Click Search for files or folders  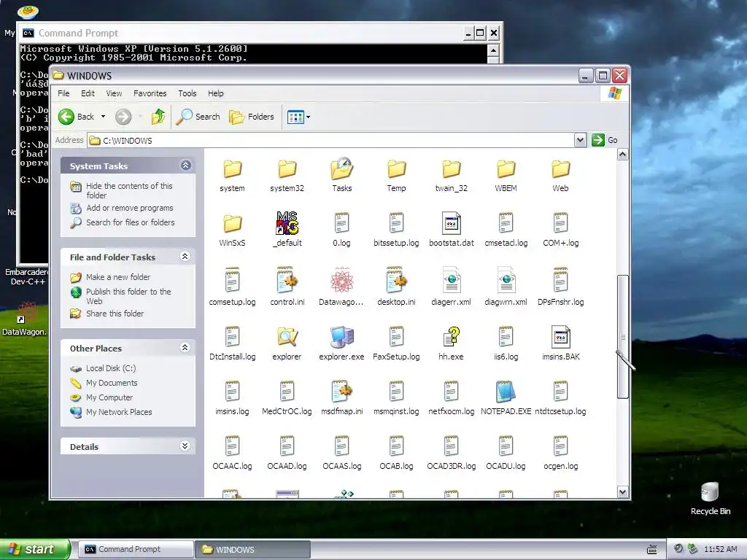(x=130, y=222)
